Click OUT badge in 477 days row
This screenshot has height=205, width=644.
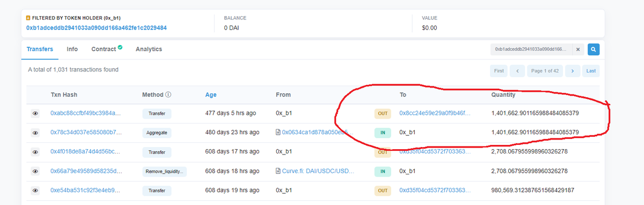coord(383,114)
